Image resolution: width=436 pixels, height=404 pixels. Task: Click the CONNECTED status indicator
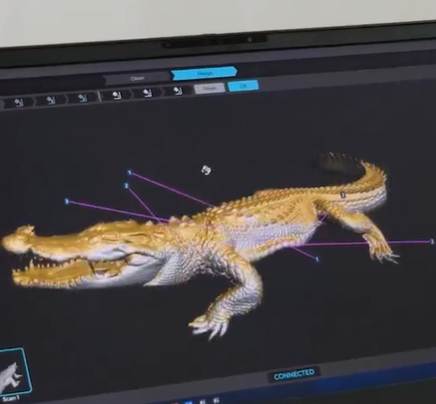[294, 374]
